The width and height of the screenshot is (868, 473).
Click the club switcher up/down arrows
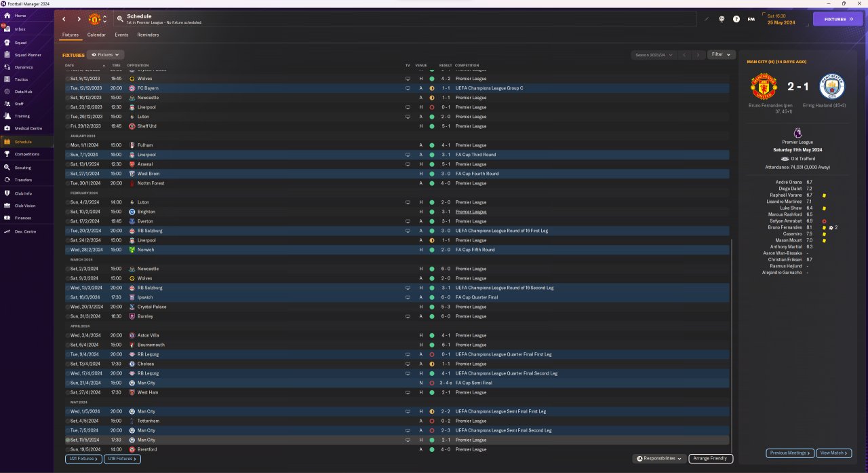point(104,19)
